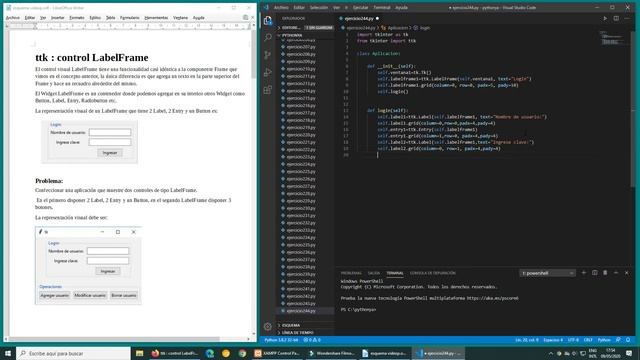Click the Python interpreter version in status bar
The width and height of the screenshot is (640, 360).
tap(281, 340)
